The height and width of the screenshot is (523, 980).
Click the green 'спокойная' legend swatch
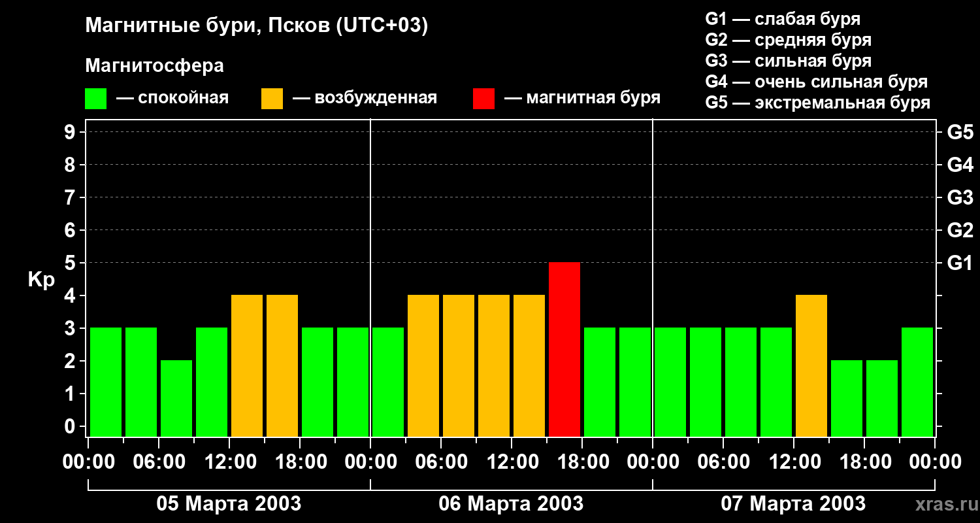point(95,99)
